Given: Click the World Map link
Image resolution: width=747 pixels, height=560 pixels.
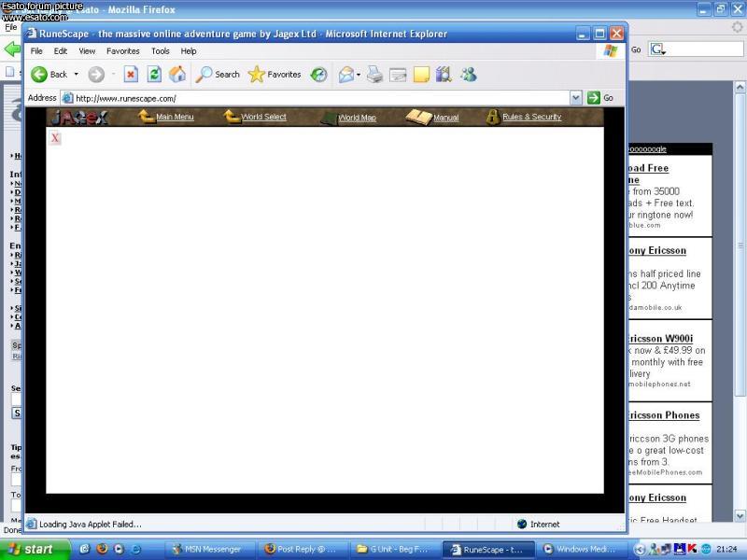Looking at the screenshot, I should click(357, 118).
